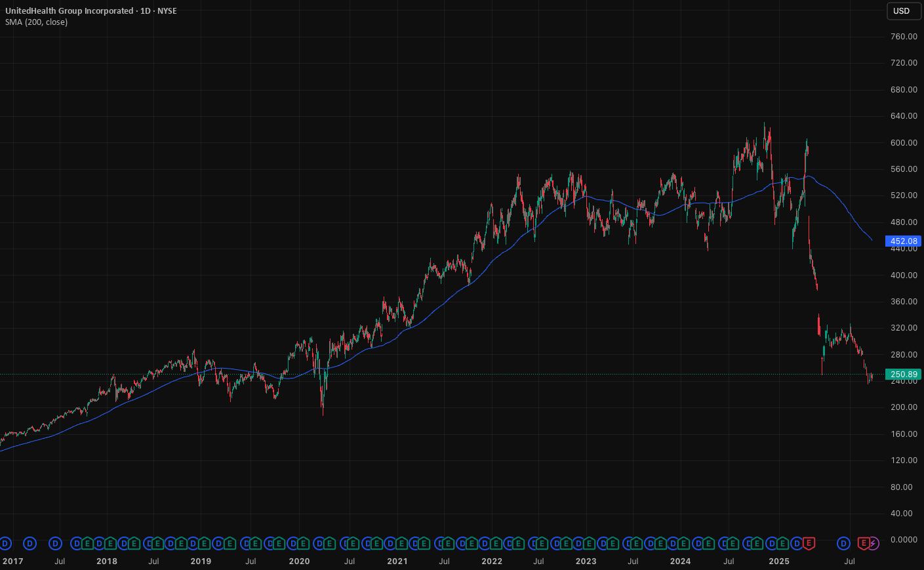Click the 0.0000 price scale label
This screenshot has width=924, height=570.
[x=904, y=539]
